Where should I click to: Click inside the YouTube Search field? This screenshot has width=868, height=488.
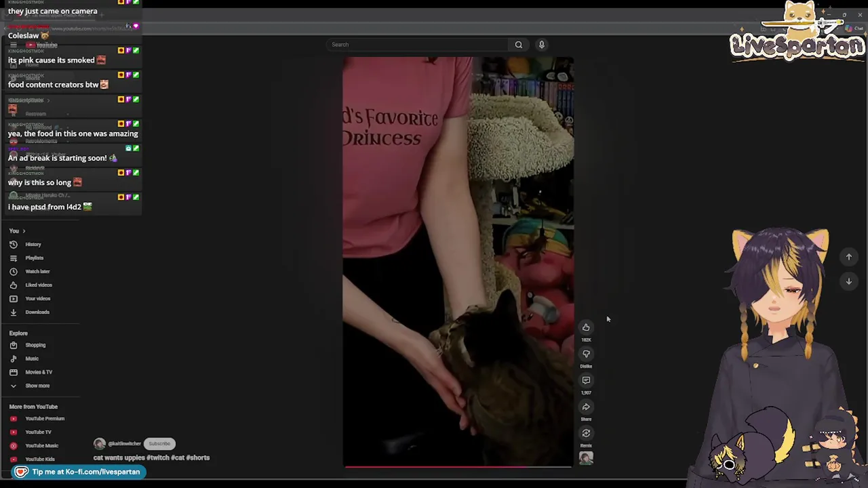pos(418,45)
